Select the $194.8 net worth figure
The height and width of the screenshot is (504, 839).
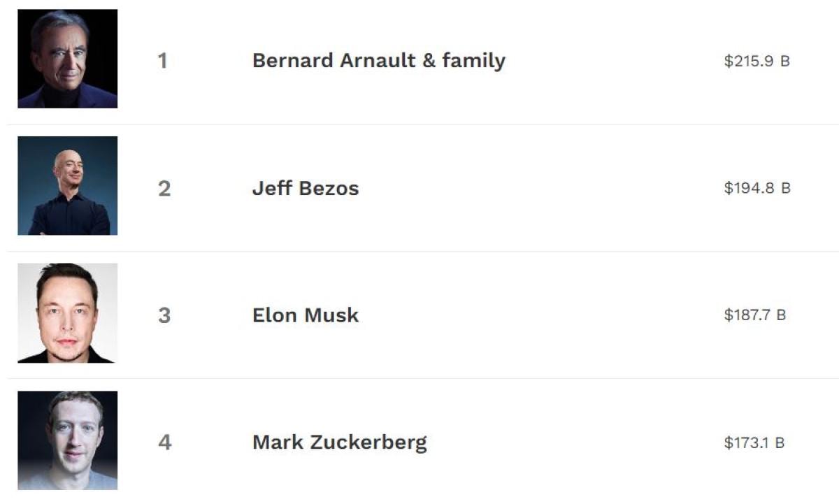point(749,189)
